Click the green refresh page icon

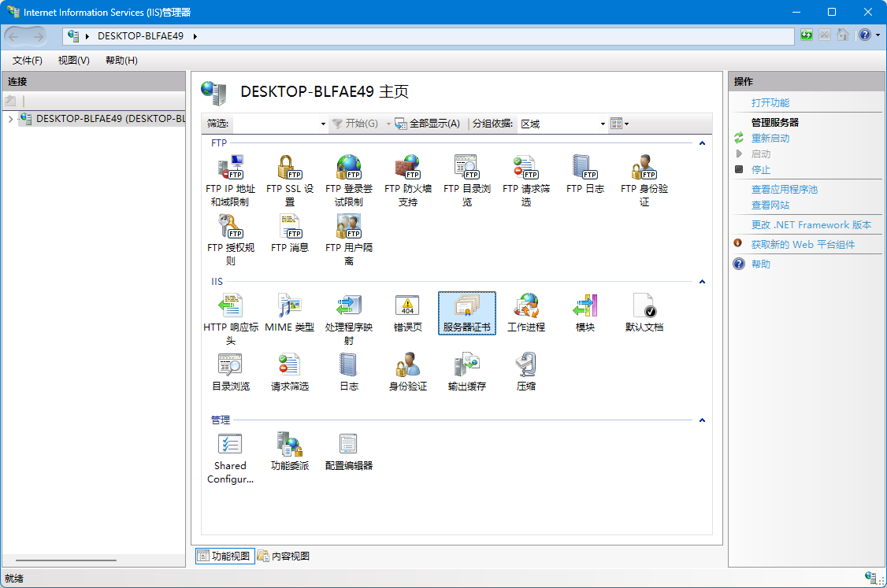click(x=807, y=35)
